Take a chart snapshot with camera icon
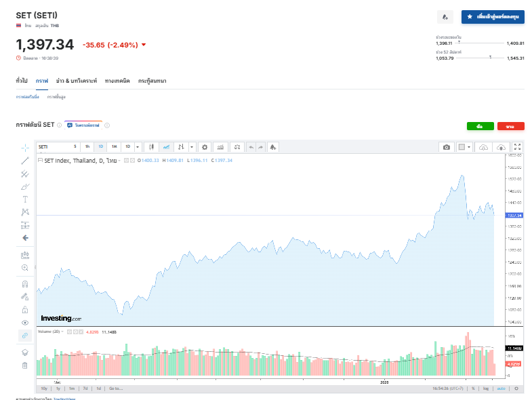Screen dimensions: 532x400 pos(447,147)
